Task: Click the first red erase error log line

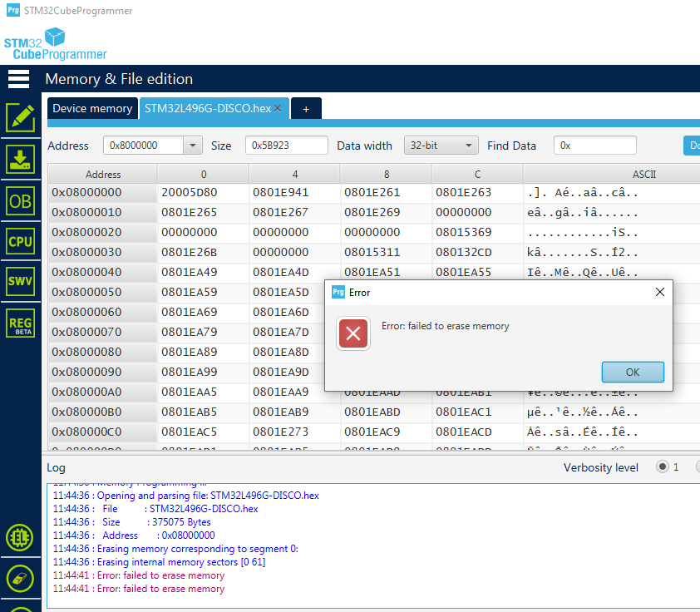Action: [138, 575]
